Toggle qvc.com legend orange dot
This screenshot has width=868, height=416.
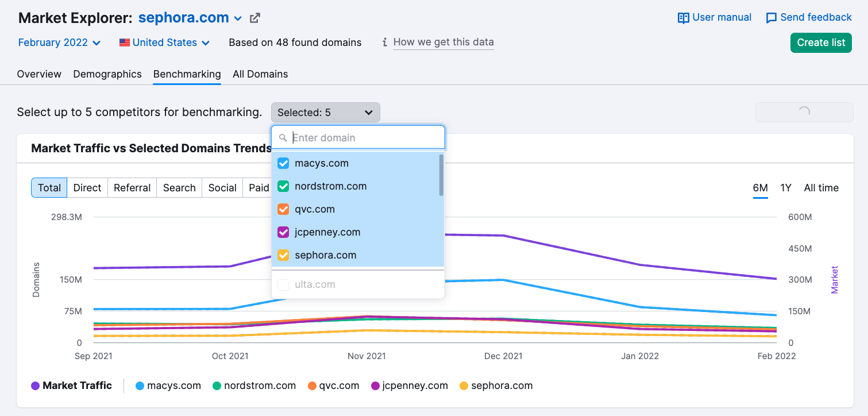coord(312,386)
